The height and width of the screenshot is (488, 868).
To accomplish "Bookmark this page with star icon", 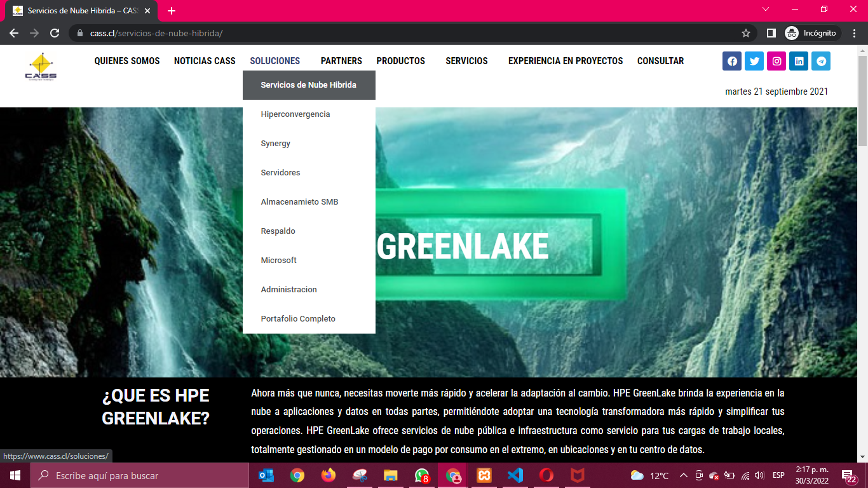I will (746, 33).
